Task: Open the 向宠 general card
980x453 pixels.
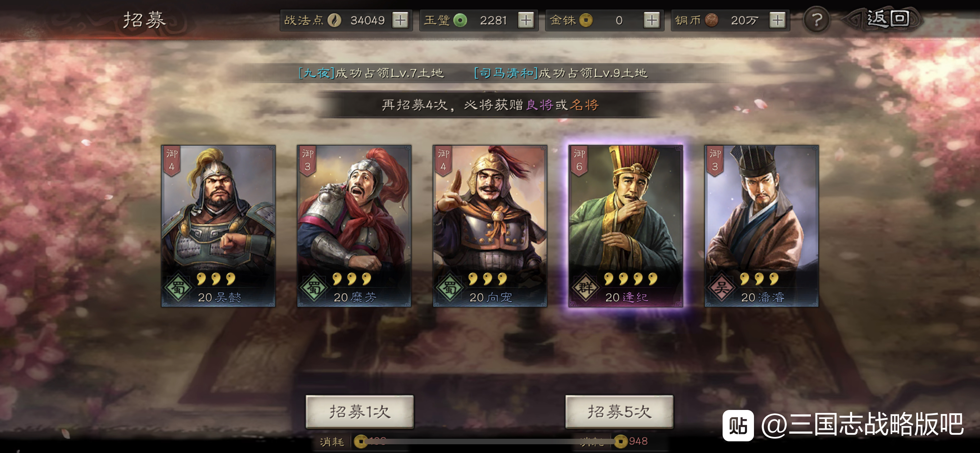Action: [490, 226]
